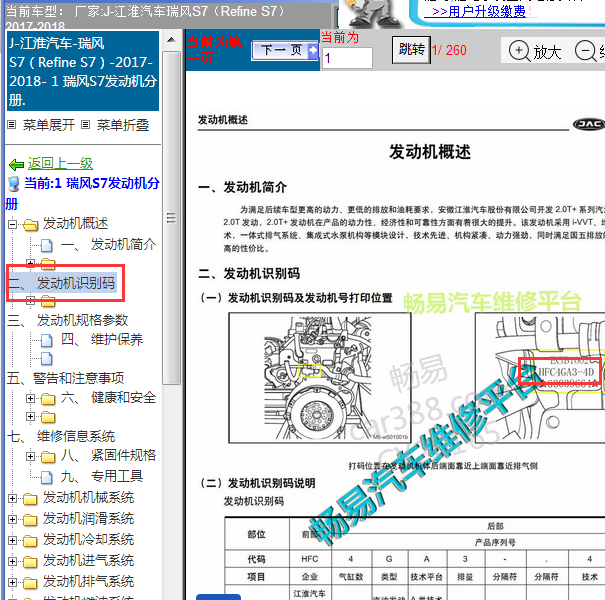This screenshot has height=600, width=605.
Task: Open the 用户升级缴费 link
Action: pyautogui.click(x=475, y=12)
